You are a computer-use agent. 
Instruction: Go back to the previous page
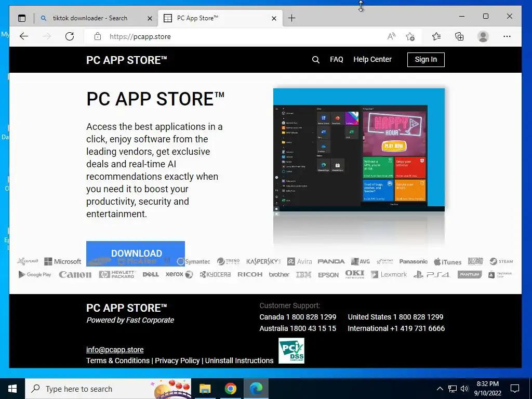(24, 36)
